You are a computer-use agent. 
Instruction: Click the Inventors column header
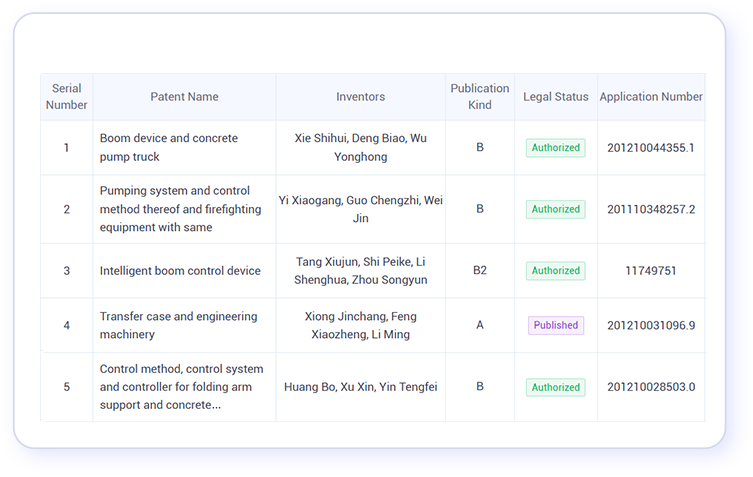click(361, 97)
